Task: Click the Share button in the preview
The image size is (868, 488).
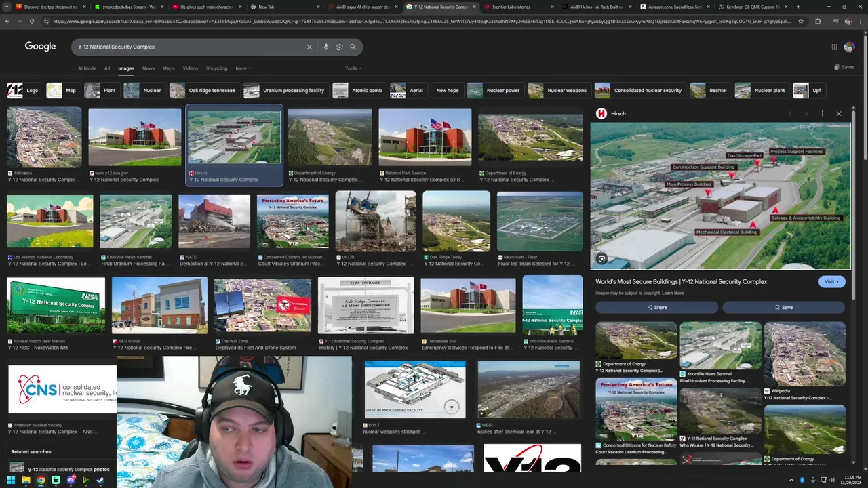Action: click(656, 307)
